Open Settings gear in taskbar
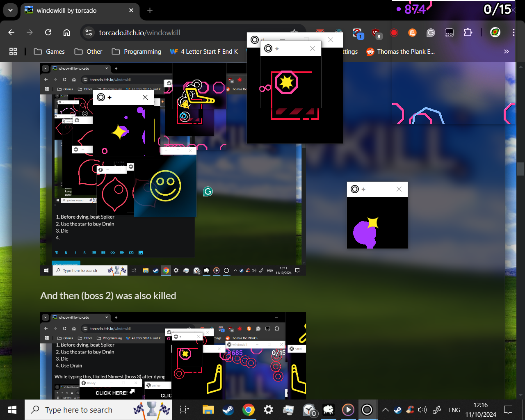 [x=268, y=410]
